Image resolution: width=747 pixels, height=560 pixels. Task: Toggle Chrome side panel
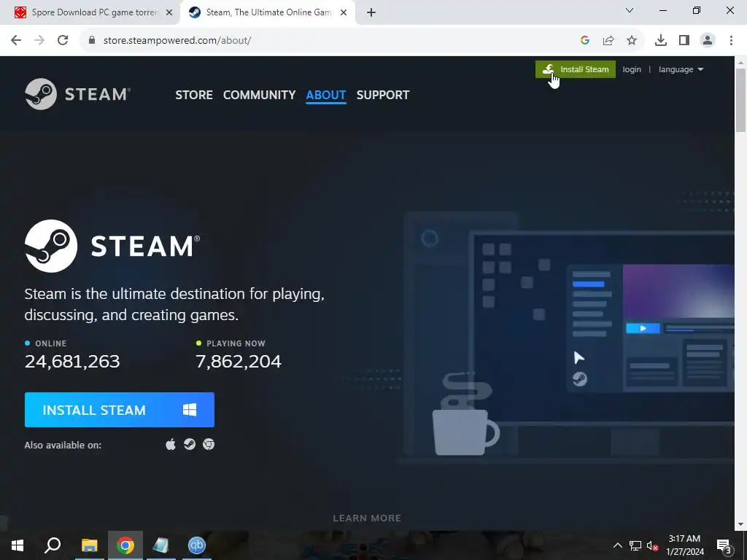tap(684, 41)
